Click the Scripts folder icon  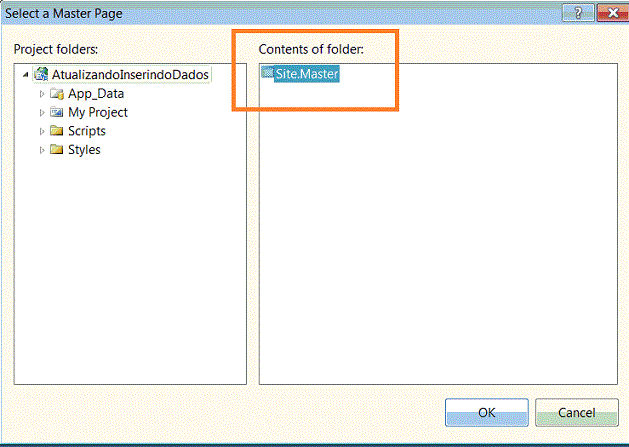click(x=57, y=131)
